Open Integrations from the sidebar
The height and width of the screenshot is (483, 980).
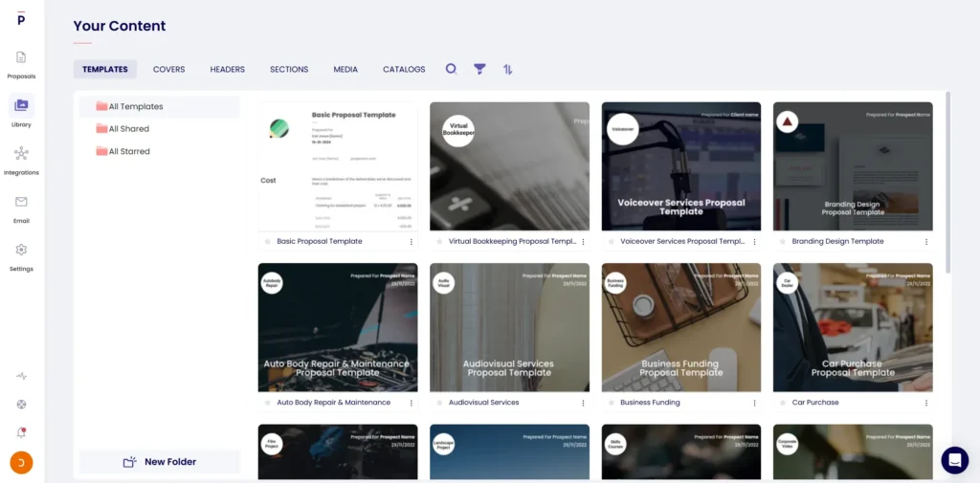coord(21,159)
